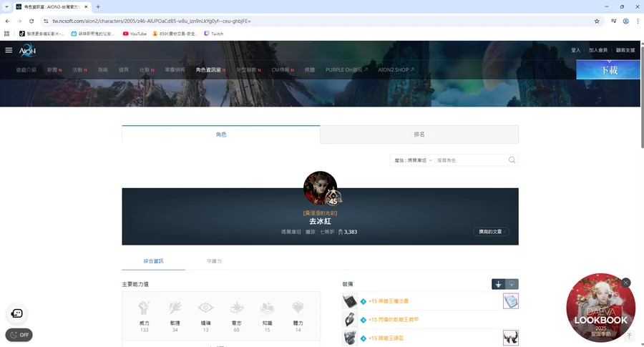Switch equipment view to the armor toggle

[512, 284]
